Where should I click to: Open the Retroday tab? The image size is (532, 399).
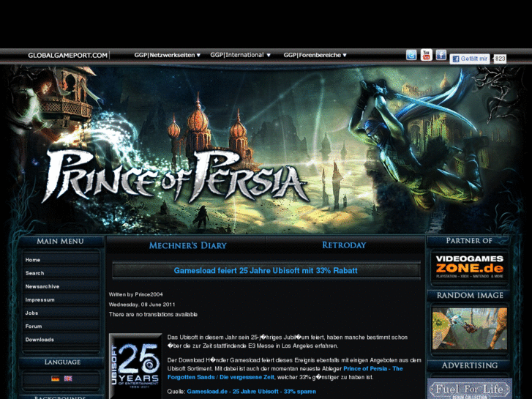344,245
